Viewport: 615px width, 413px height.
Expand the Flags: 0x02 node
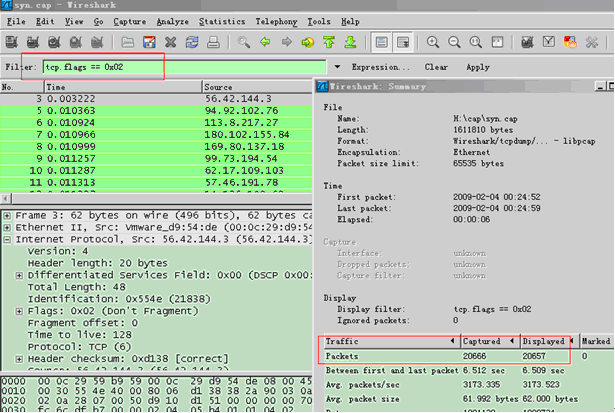coord(19,311)
